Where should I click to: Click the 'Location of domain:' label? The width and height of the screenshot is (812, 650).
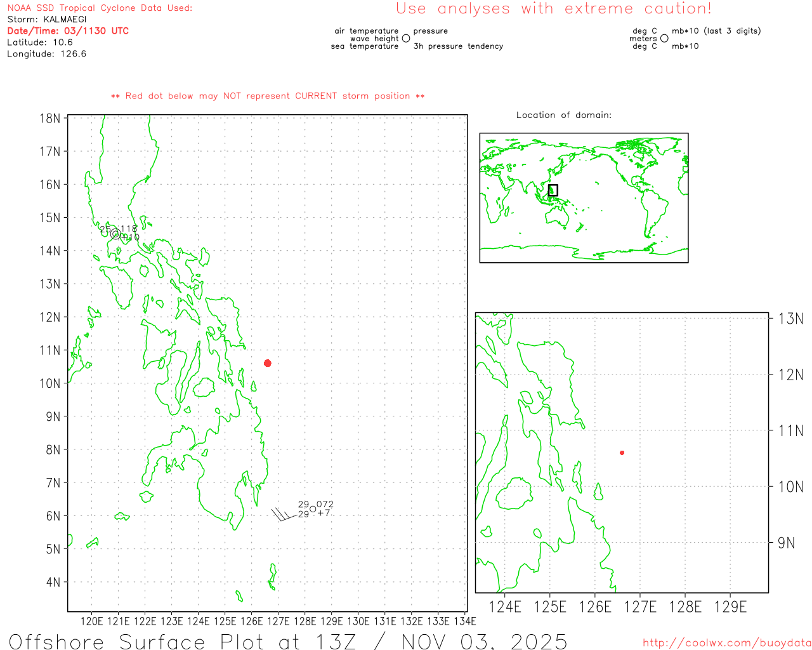coord(563,116)
